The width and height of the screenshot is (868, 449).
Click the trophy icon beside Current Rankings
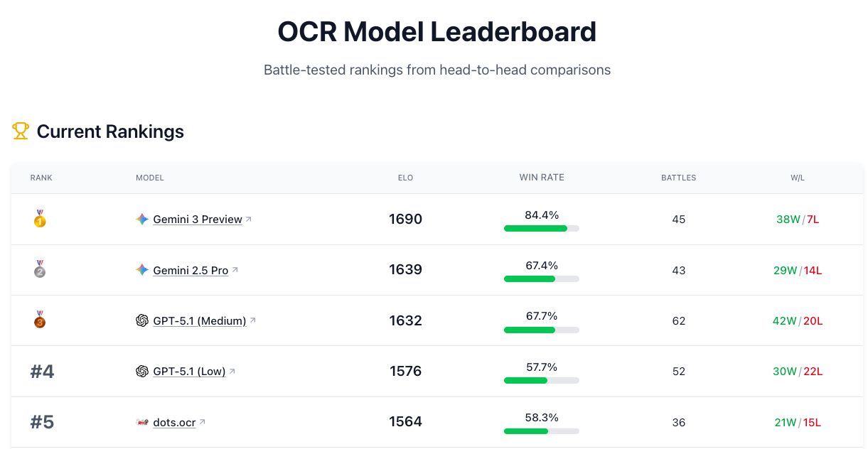point(21,131)
